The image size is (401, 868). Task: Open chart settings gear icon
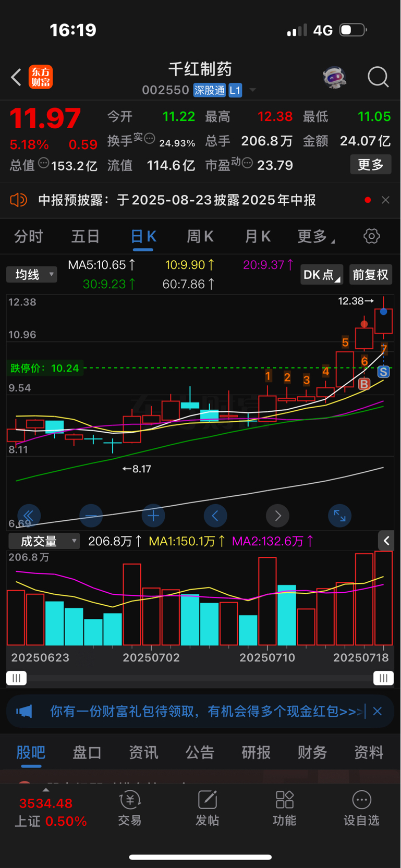372,236
